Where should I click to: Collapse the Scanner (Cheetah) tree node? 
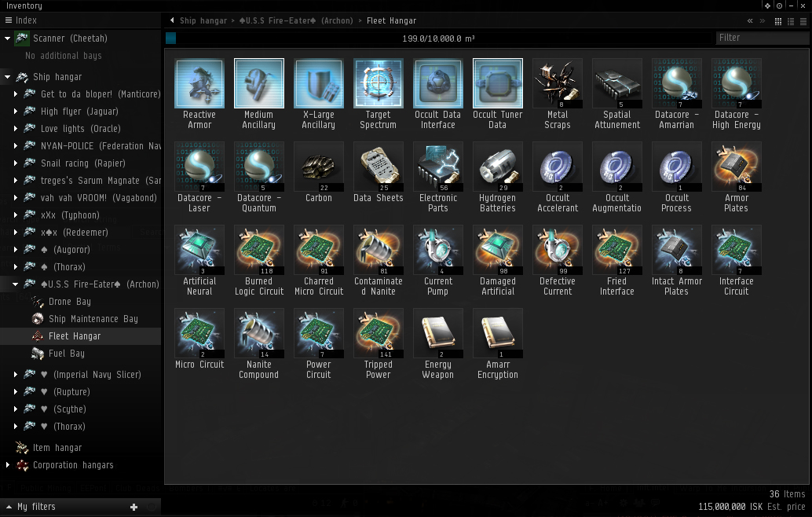[7, 38]
